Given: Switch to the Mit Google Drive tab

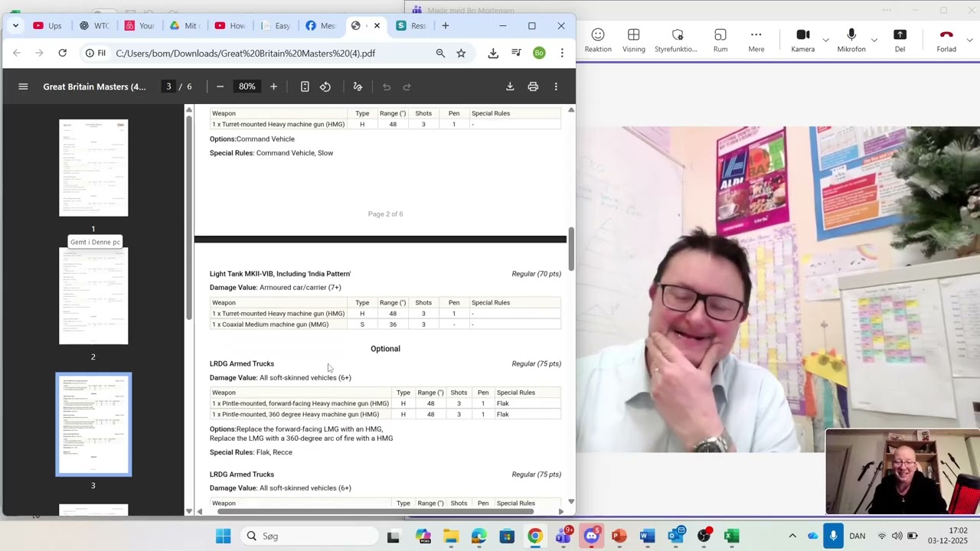Looking at the screenshot, I should tap(185, 25).
